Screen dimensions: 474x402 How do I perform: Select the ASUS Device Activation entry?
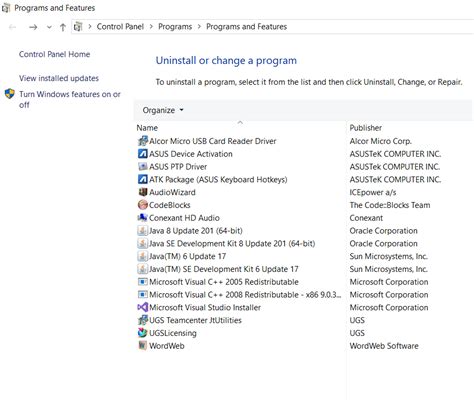click(191, 154)
